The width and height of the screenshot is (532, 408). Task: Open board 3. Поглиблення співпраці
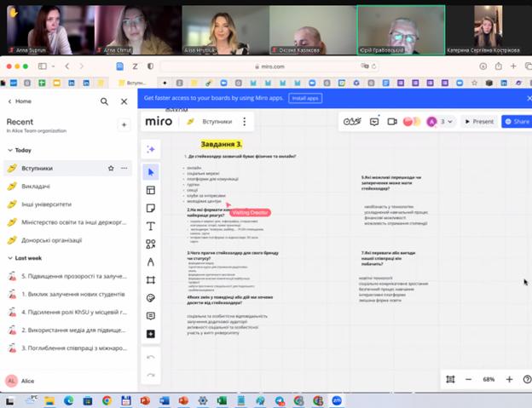pos(67,348)
